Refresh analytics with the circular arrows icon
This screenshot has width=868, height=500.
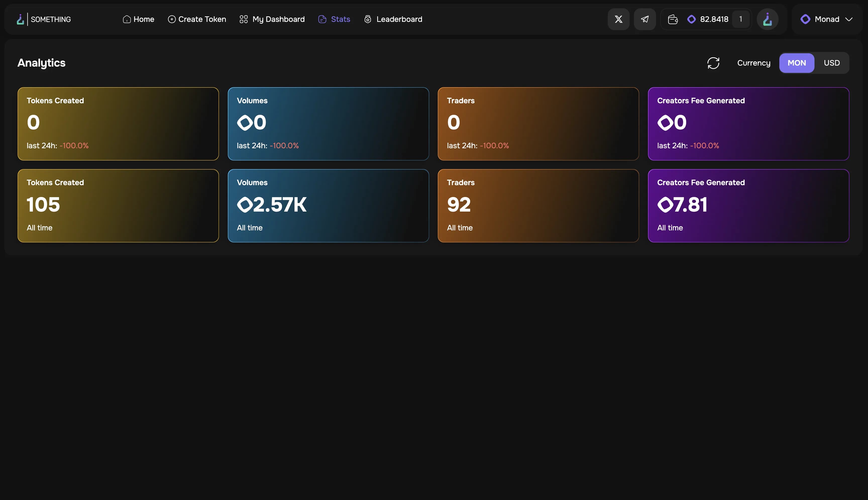tap(713, 63)
